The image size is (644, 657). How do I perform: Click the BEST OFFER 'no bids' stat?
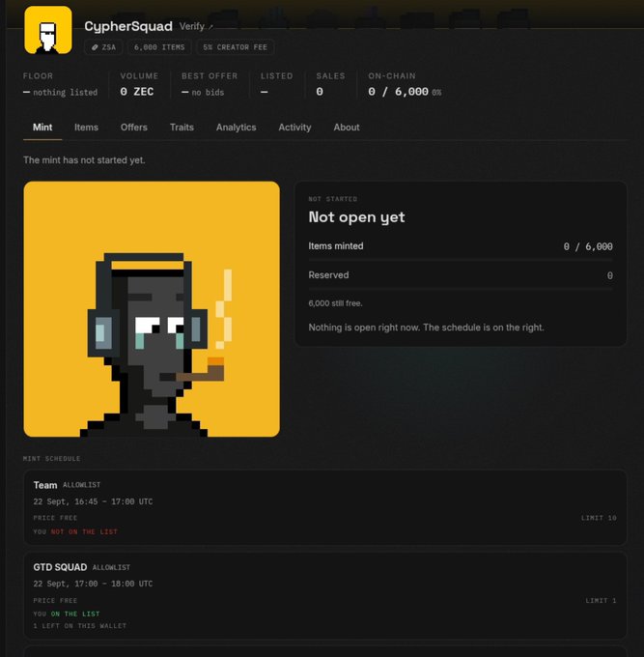(x=203, y=92)
